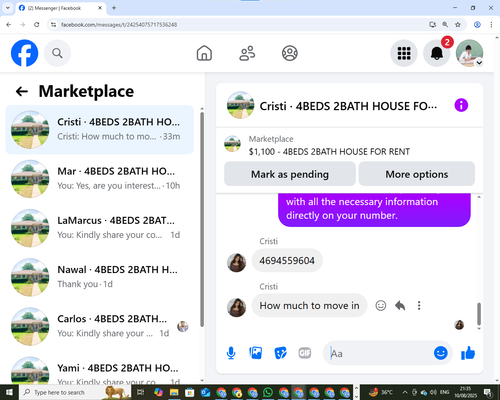500x400 pixels.
Task: Open Outlook from taskbar
Action: click(205, 392)
